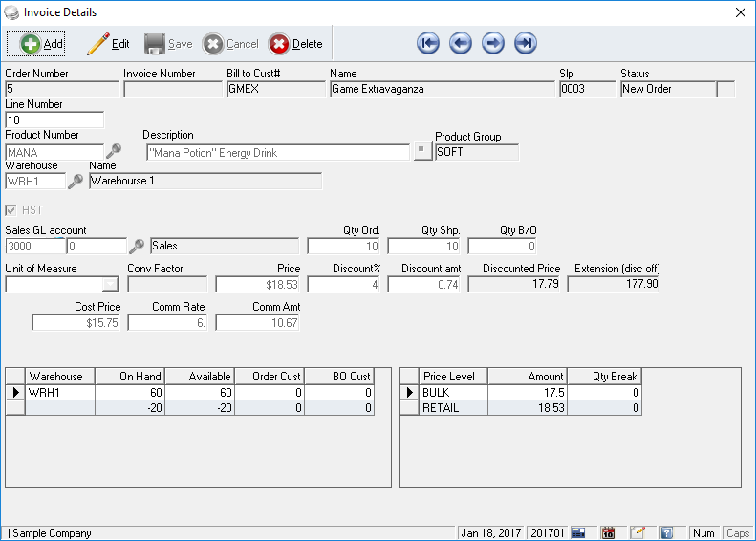The height and width of the screenshot is (541, 756).
Task: Go to the previous record
Action: click(x=461, y=43)
